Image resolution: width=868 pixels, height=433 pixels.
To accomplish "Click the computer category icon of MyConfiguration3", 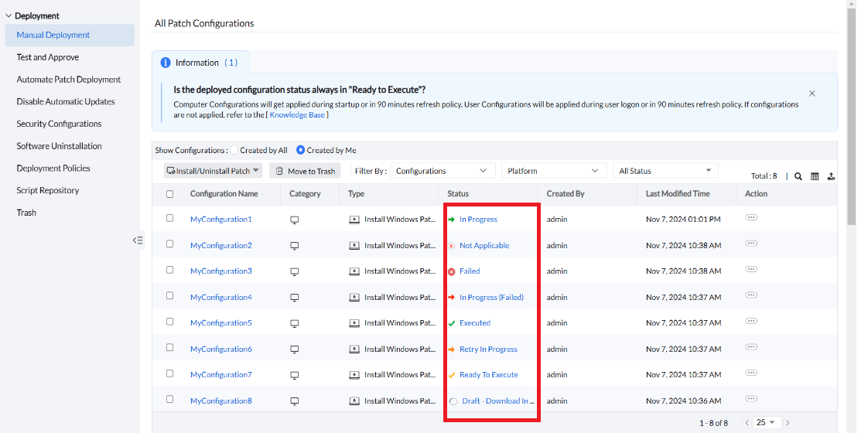I will click(x=295, y=271).
